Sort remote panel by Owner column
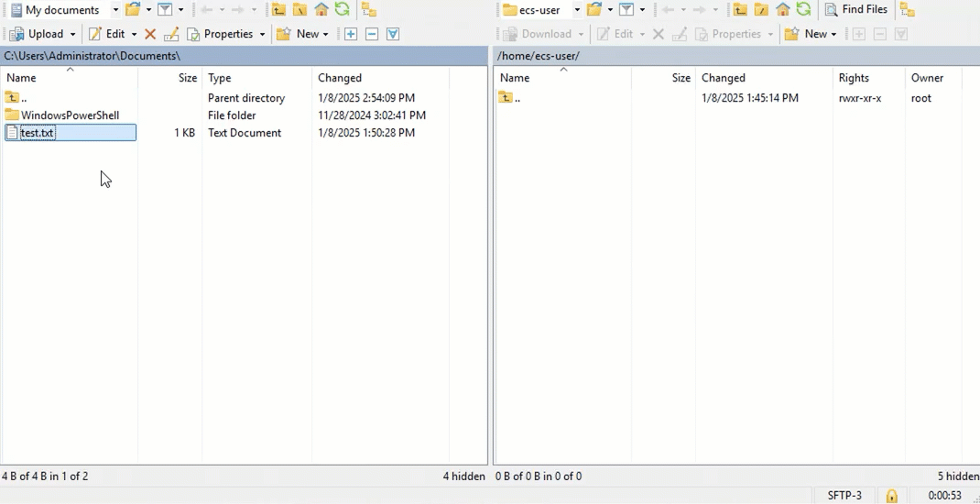This screenshot has width=980, height=504. 934,78
